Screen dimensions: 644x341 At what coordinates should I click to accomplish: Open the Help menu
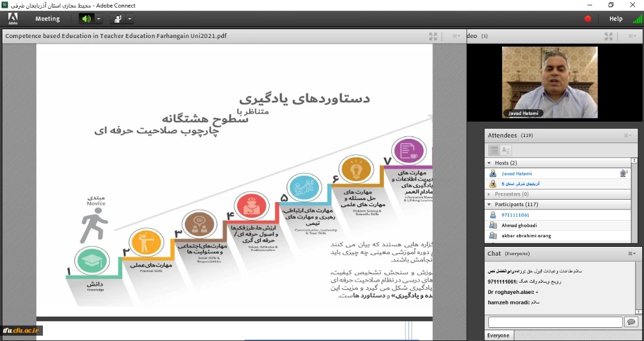(x=616, y=18)
